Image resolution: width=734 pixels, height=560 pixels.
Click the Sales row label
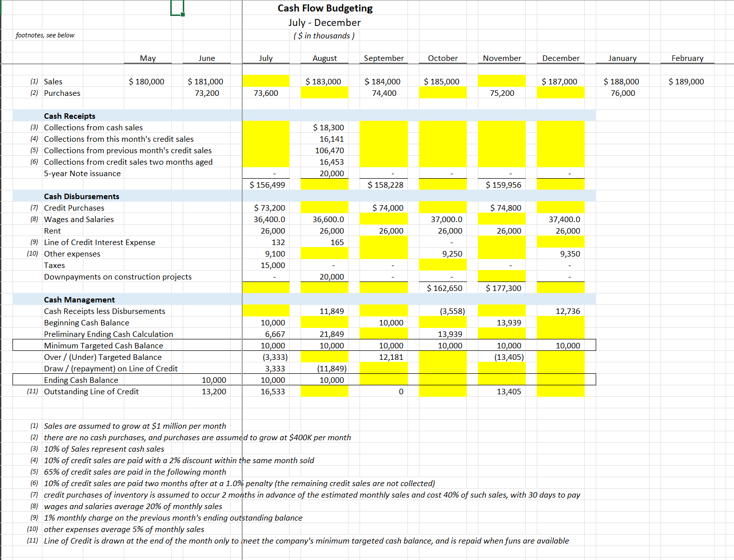pyautogui.click(x=53, y=81)
